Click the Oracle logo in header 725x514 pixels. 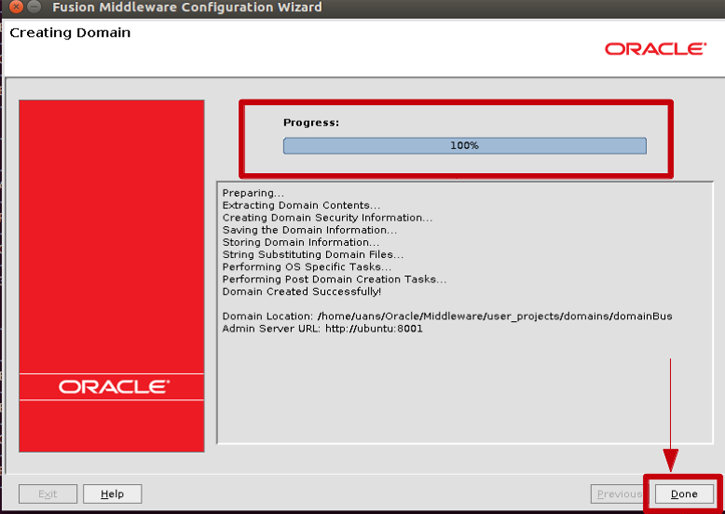click(x=656, y=49)
